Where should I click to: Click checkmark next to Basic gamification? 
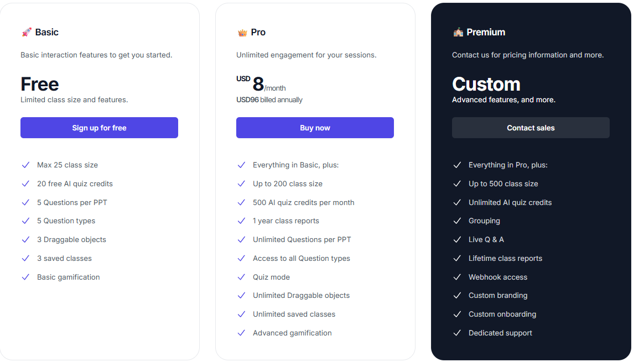25,277
